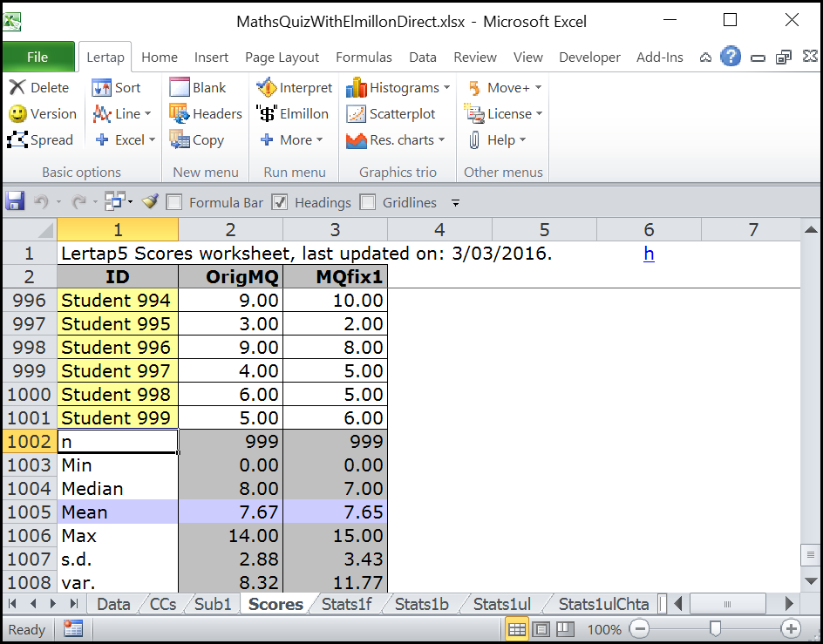Run the Elmillon dollar icon
Screen dimensions: 823x644
pos(267,113)
